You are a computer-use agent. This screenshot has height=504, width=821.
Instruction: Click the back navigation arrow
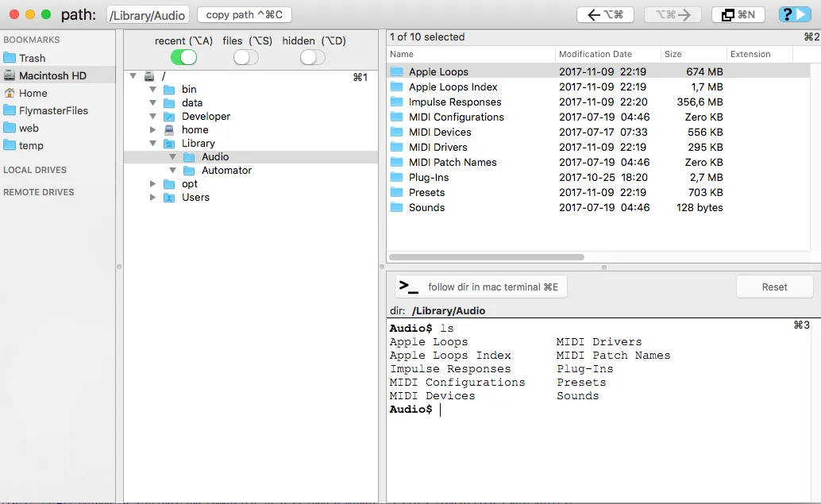point(605,13)
